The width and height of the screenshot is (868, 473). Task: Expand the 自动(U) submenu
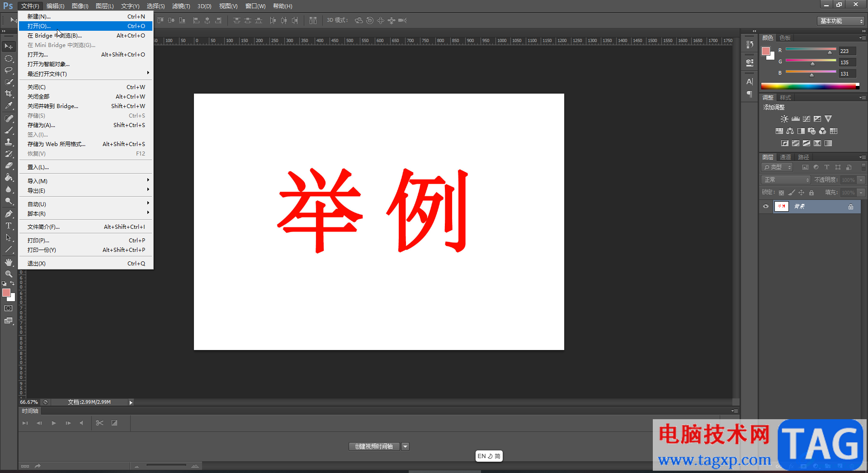coord(86,204)
